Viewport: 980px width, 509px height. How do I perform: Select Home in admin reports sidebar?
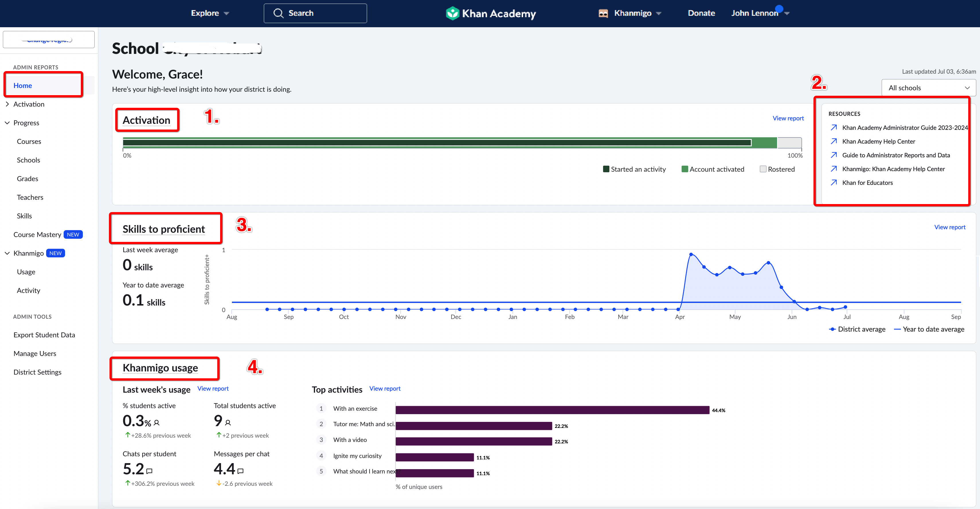tap(22, 86)
